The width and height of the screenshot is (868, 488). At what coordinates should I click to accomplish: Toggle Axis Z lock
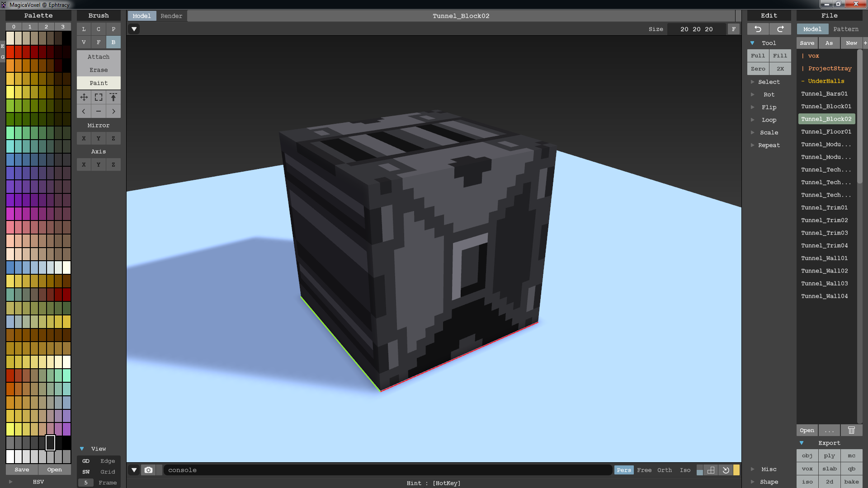pyautogui.click(x=113, y=164)
